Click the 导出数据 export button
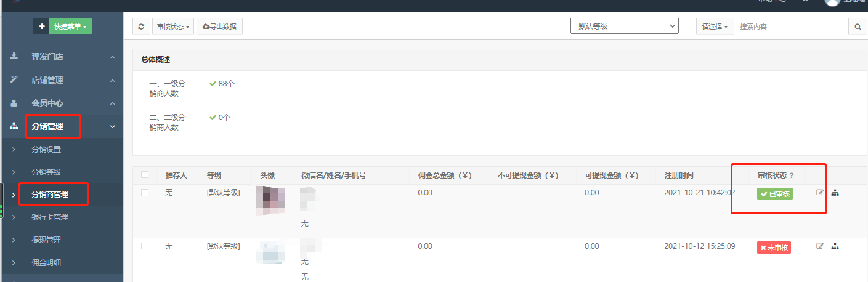 coord(219,26)
